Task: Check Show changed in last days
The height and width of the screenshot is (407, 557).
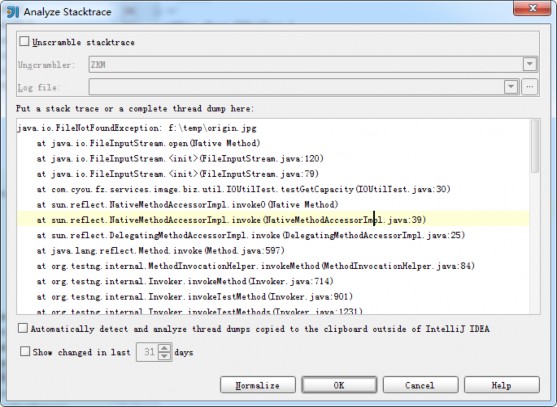Action: 25,352
